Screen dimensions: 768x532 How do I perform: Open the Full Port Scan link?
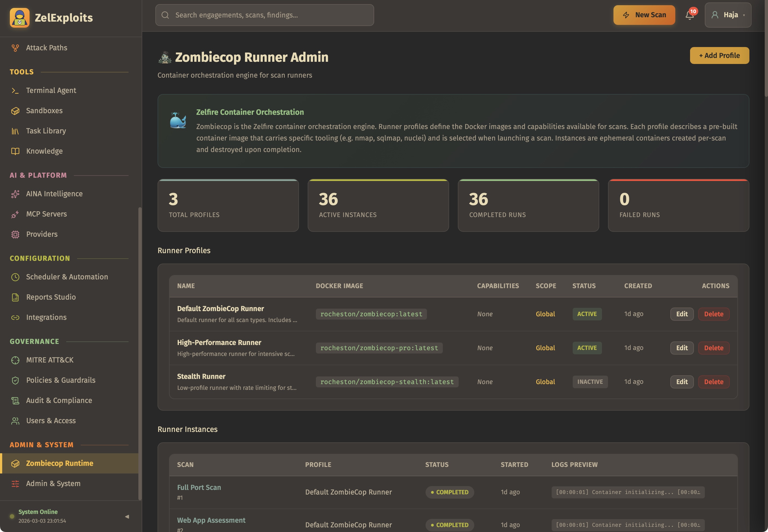click(x=199, y=487)
